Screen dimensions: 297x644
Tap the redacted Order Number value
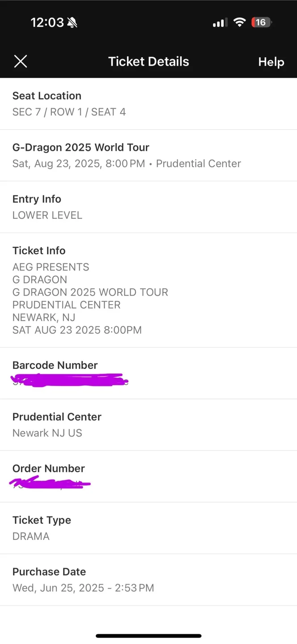point(50,483)
